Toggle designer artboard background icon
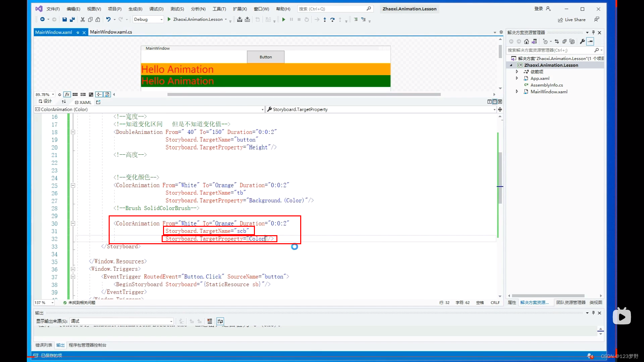Viewport: 644px width, 362px height. pos(91,95)
